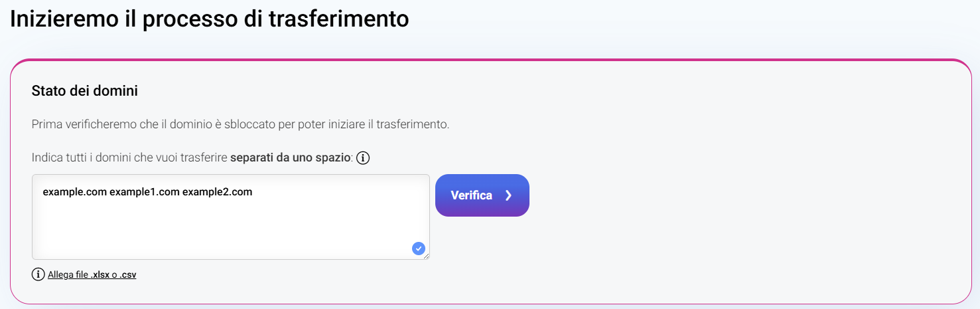This screenshot has width=980, height=309.
Task: Click the page title "Inizieremo il processo di trasferimento"
Action: point(209,19)
